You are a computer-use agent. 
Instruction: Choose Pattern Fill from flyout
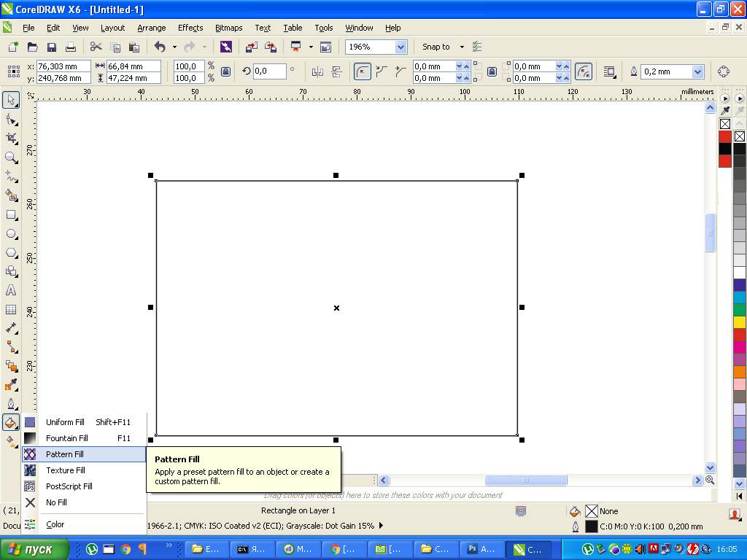(x=85, y=454)
